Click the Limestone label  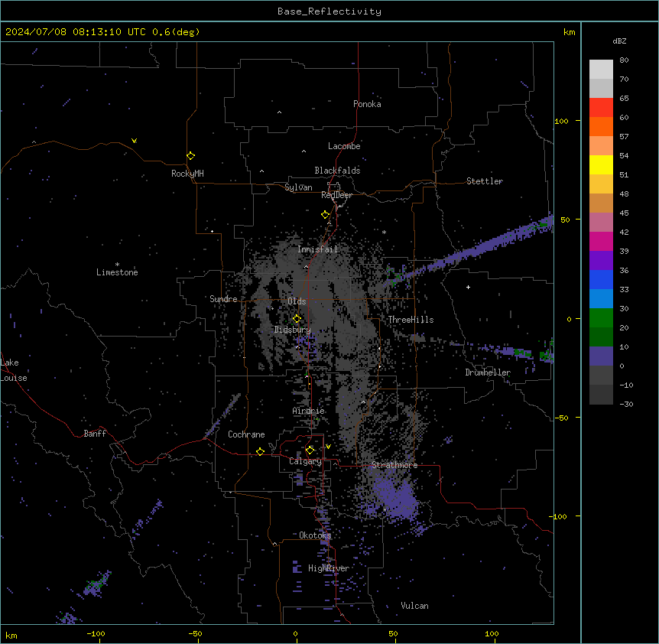[x=117, y=272]
